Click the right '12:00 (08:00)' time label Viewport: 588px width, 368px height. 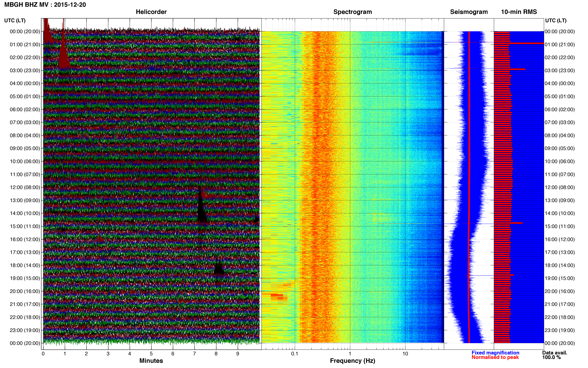[560, 187]
